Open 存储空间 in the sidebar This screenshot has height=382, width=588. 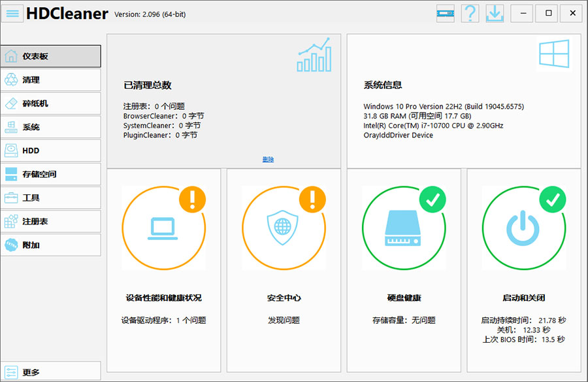click(50, 174)
